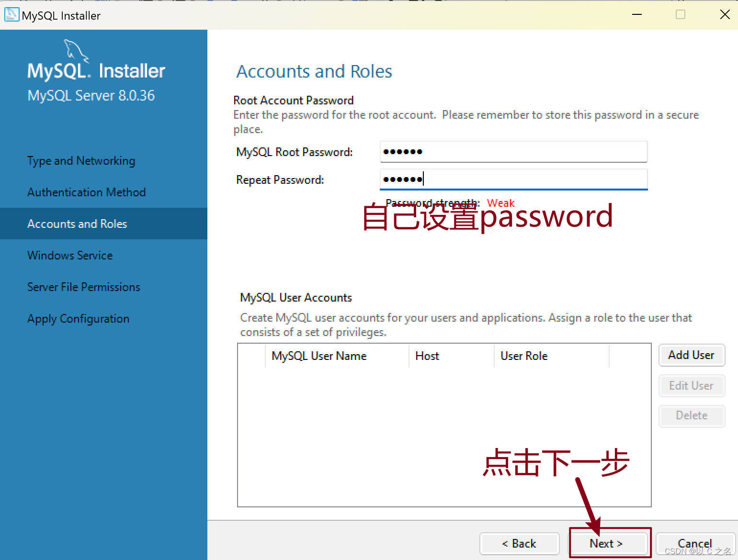738x560 pixels.
Task: Open the Server File Permissions step
Action: click(x=84, y=287)
